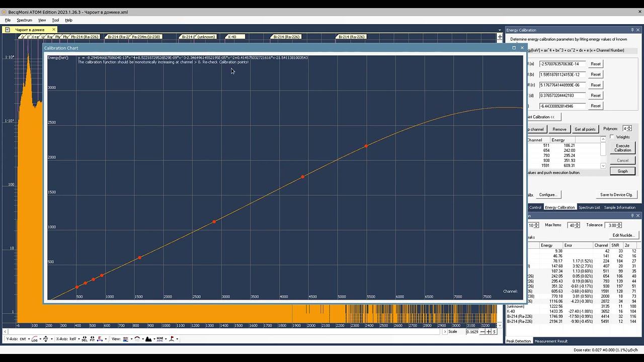Open the flag marker dropdown arrow
Viewport: 644px width, 362px height.
(177, 339)
